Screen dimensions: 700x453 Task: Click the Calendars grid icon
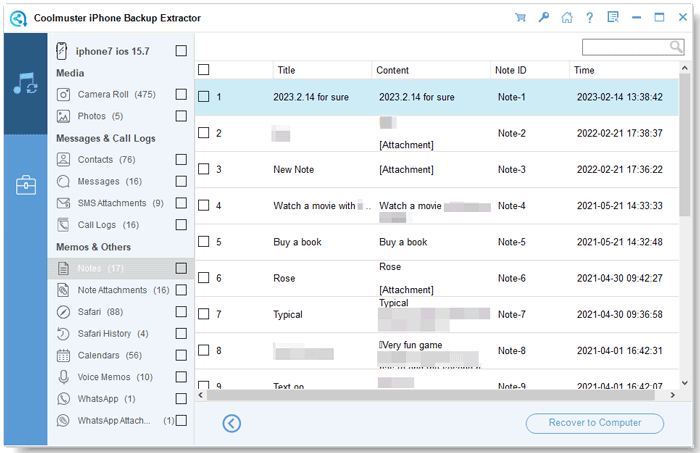63,355
